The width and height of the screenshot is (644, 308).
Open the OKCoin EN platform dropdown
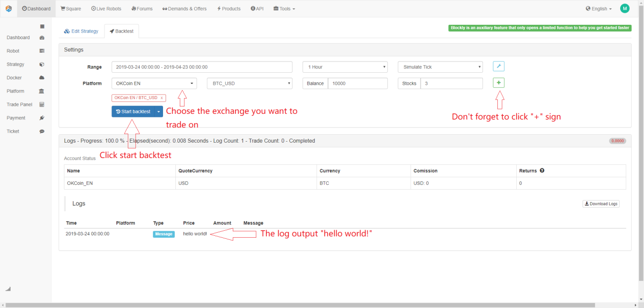point(154,83)
